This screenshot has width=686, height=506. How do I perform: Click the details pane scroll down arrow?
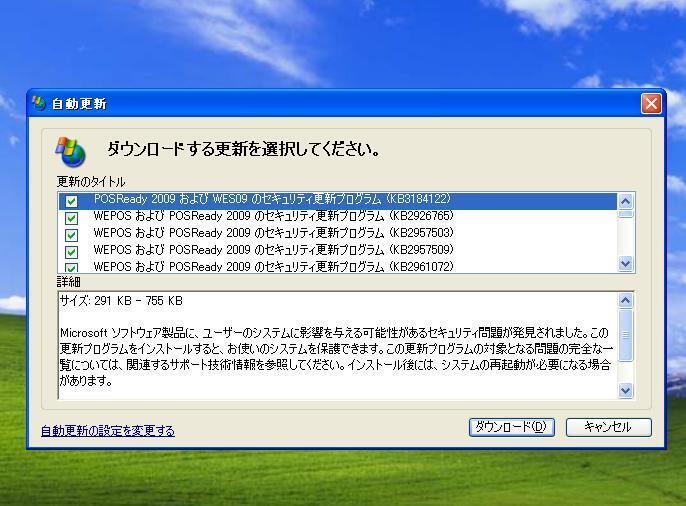626,390
